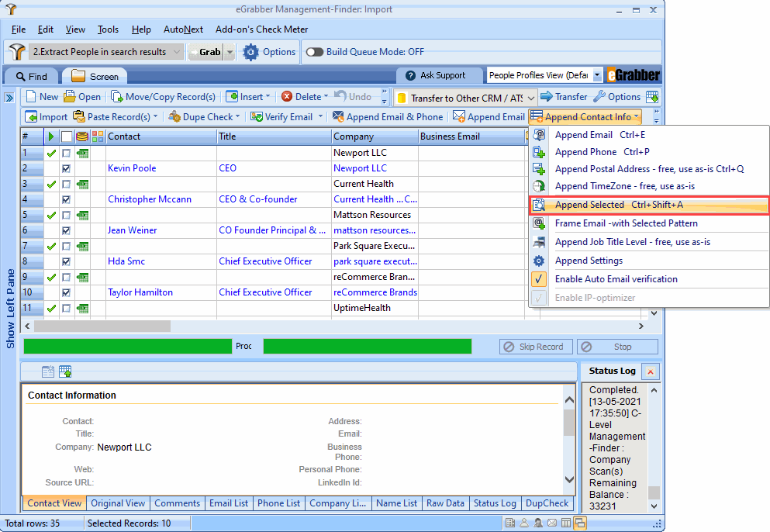Viewport: 770px width, 532px height.
Task: Open the Grab button dropdown arrow
Action: (230, 52)
